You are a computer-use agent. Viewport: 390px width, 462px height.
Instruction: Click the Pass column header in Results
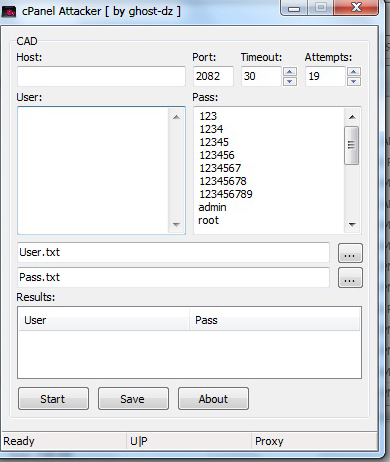tap(275, 320)
